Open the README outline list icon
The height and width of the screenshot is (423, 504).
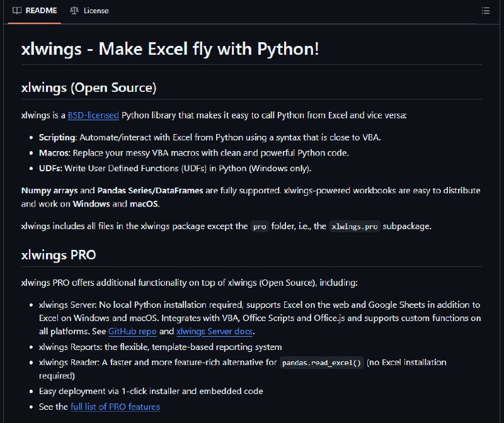click(485, 11)
